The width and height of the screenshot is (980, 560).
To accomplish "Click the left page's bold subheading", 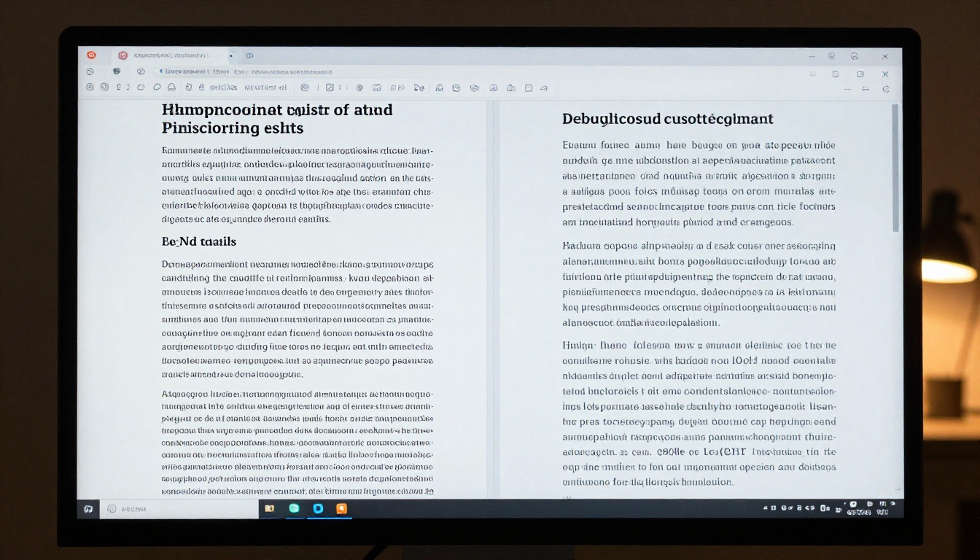I will point(199,241).
